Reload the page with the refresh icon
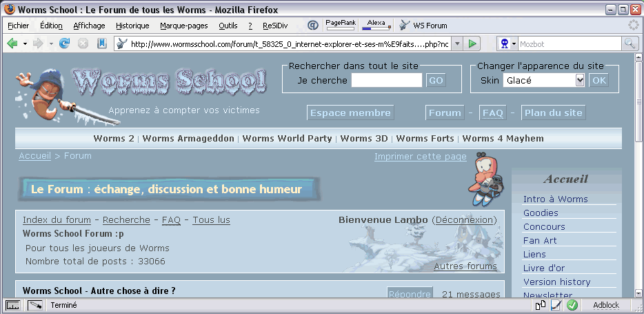 pos(65,43)
